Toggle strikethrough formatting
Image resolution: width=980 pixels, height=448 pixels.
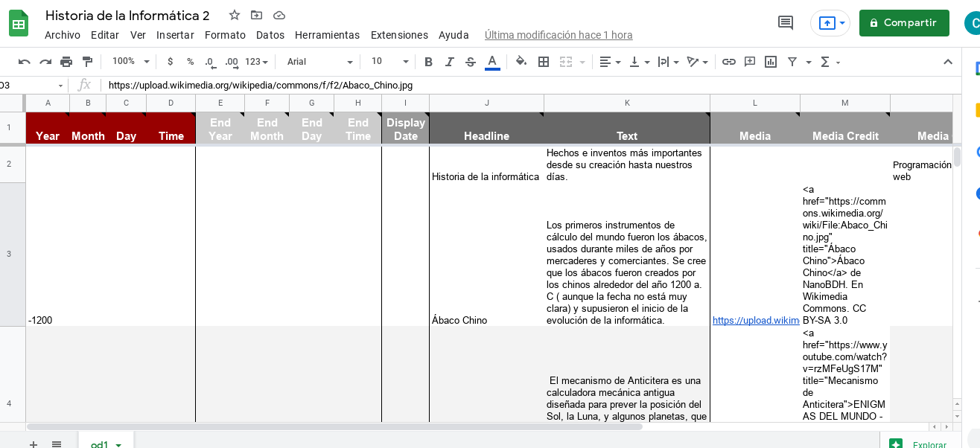pos(471,62)
